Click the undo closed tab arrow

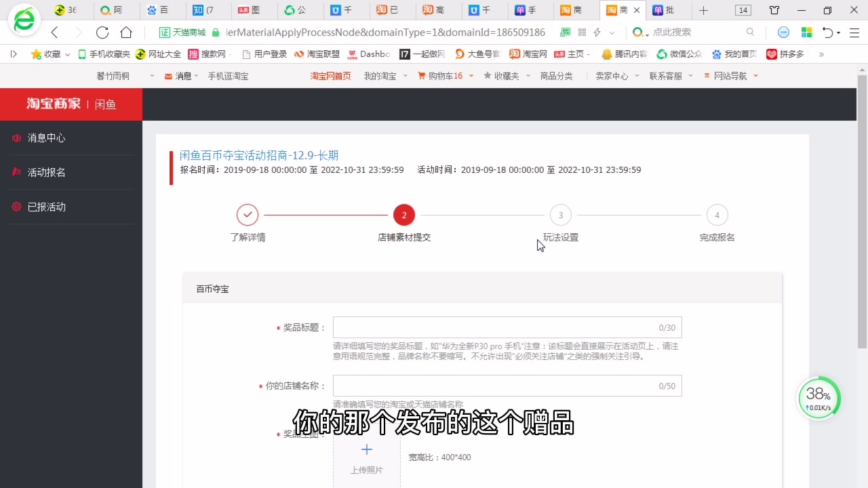pos(827,33)
